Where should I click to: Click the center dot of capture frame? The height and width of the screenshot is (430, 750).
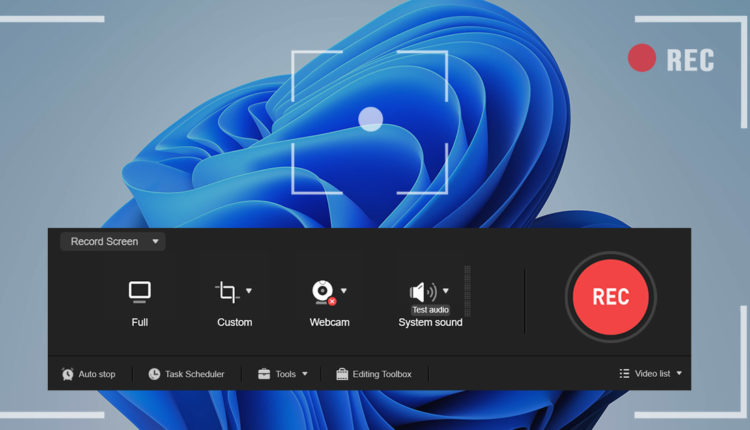click(x=371, y=120)
